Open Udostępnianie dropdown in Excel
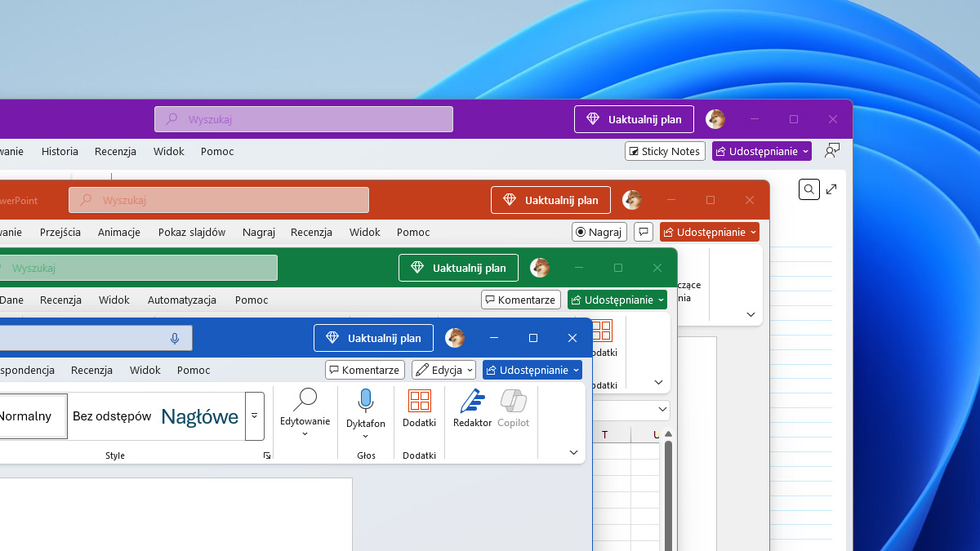 (x=617, y=300)
